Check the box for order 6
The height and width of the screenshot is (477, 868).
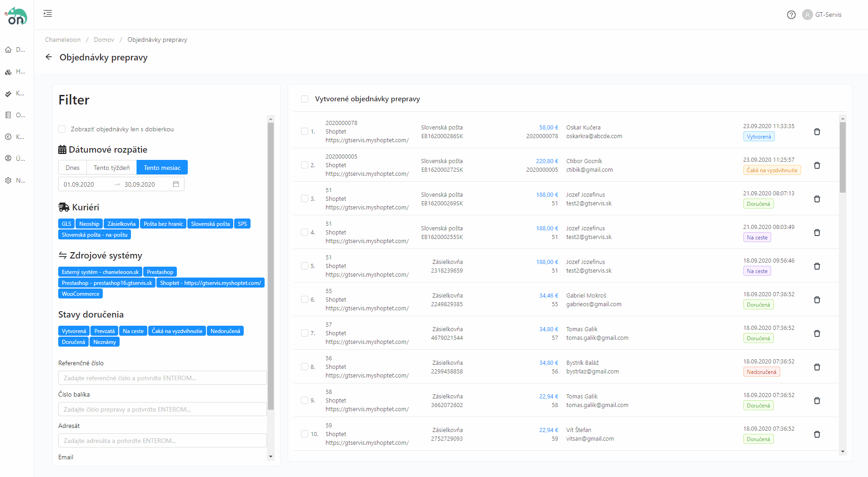(305, 299)
